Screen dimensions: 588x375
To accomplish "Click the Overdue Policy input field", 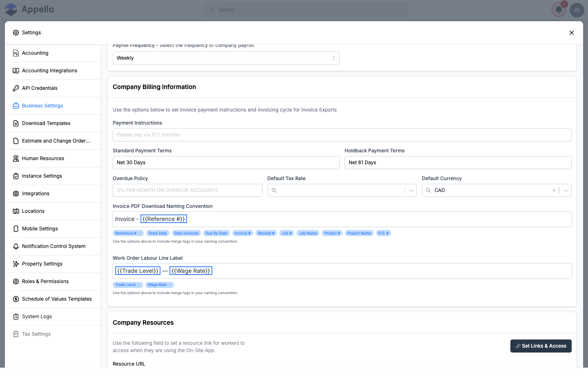I will point(187,190).
